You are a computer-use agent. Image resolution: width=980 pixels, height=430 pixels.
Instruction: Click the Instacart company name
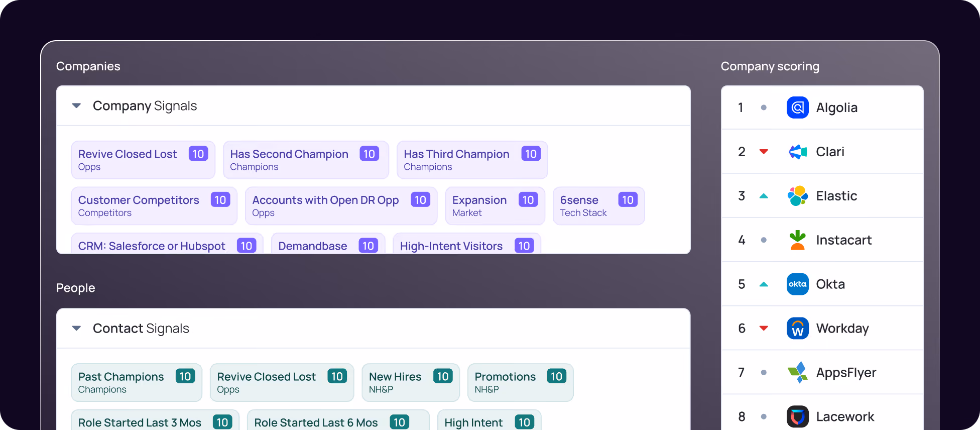pos(843,240)
